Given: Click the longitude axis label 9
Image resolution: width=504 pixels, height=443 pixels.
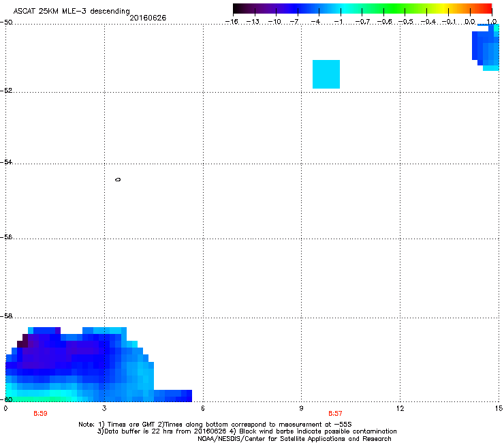Looking at the screenshot, I should click(301, 408).
